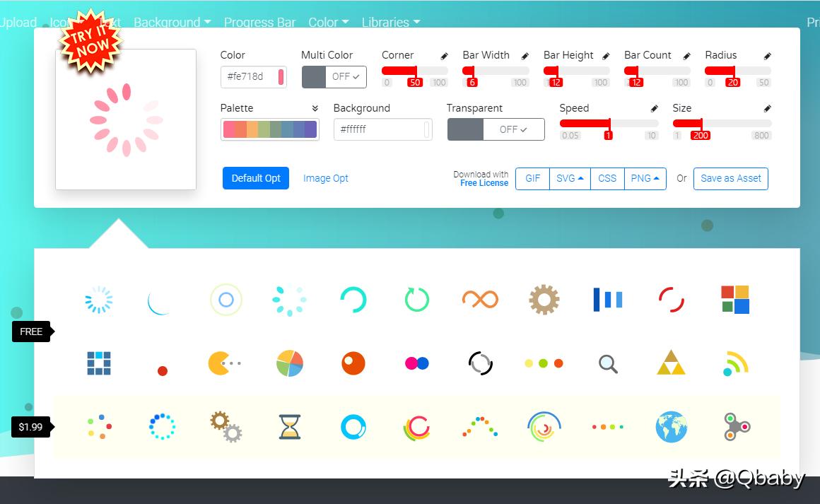Adjust the Speed slider
The height and width of the screenshot is (504, 820).
pos(609,124)
